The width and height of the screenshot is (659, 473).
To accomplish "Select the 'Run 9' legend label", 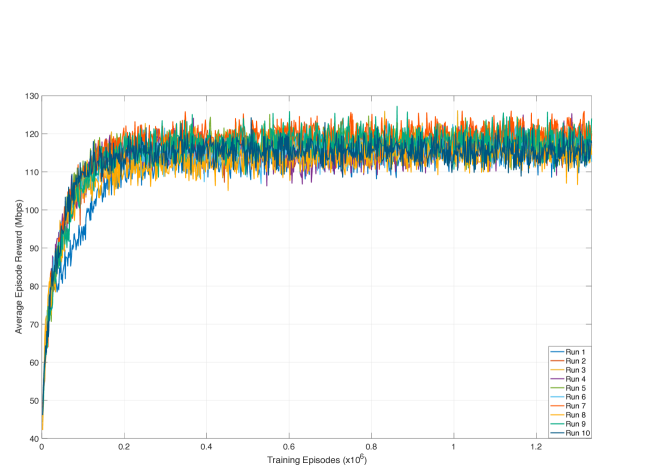I will [x=575, y=424].
